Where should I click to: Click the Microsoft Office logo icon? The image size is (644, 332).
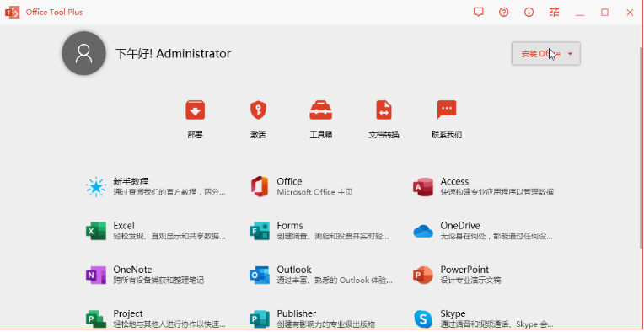tap(260, 187)
